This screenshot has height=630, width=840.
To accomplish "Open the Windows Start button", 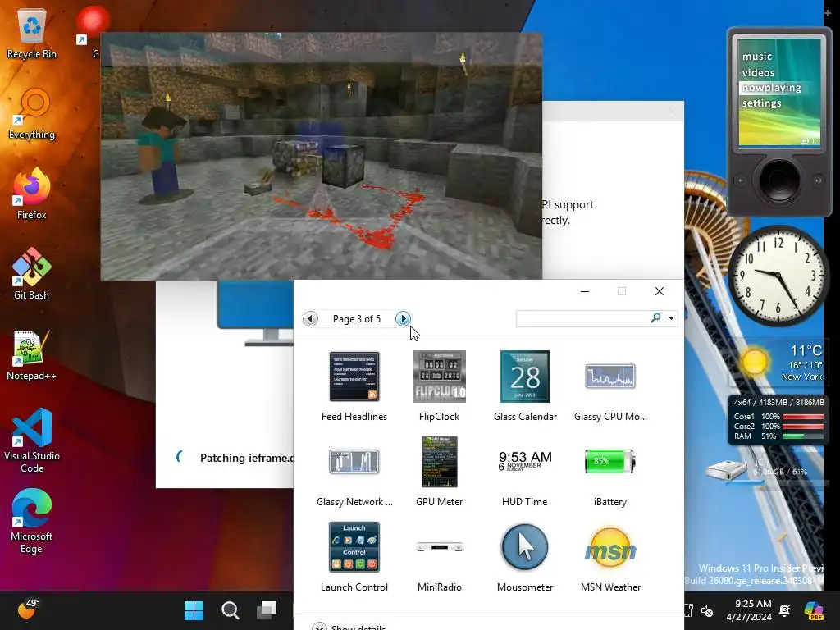I will point(194,610).
